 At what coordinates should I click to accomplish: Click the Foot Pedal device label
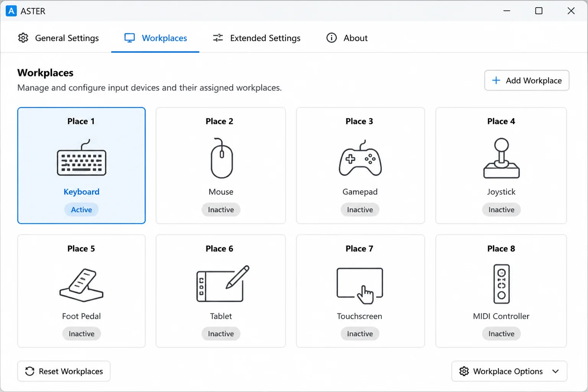pos(82,316)
